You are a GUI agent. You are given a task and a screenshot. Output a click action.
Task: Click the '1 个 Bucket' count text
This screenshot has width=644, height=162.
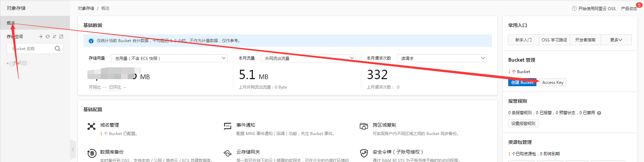[x=519, y=72]
